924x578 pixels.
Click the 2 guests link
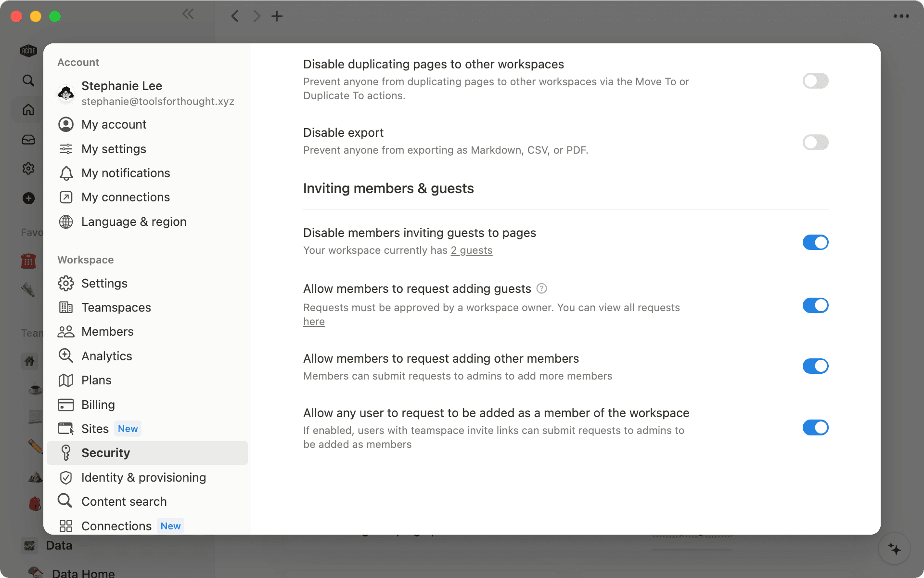coord(471,250)
